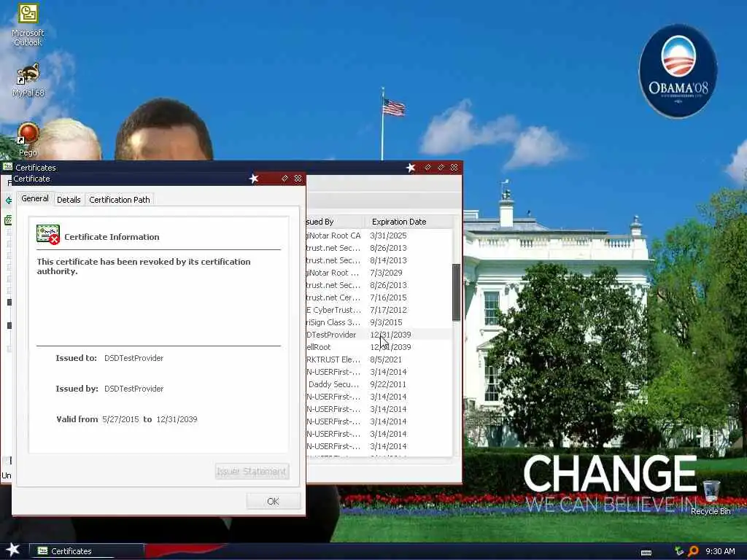Select the ellRoot certificate row
The width and height of the screenshot is (747, 560).
(x=379, y=347)
